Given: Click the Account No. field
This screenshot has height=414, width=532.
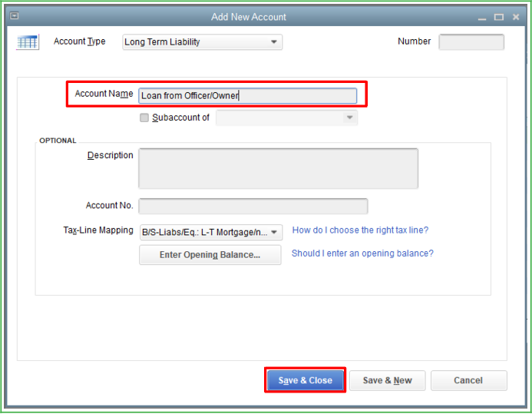Looking at the screenshot, I should 253,206.
